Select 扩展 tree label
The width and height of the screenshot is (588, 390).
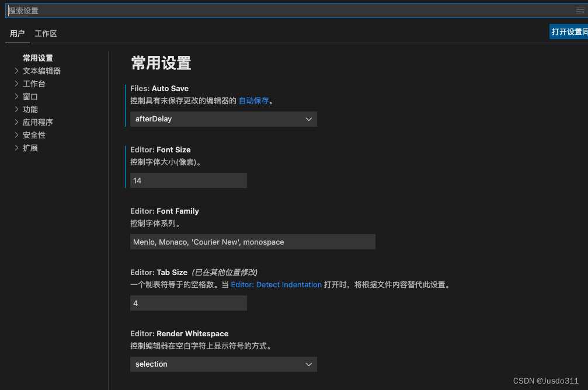(x=30, y=148)
